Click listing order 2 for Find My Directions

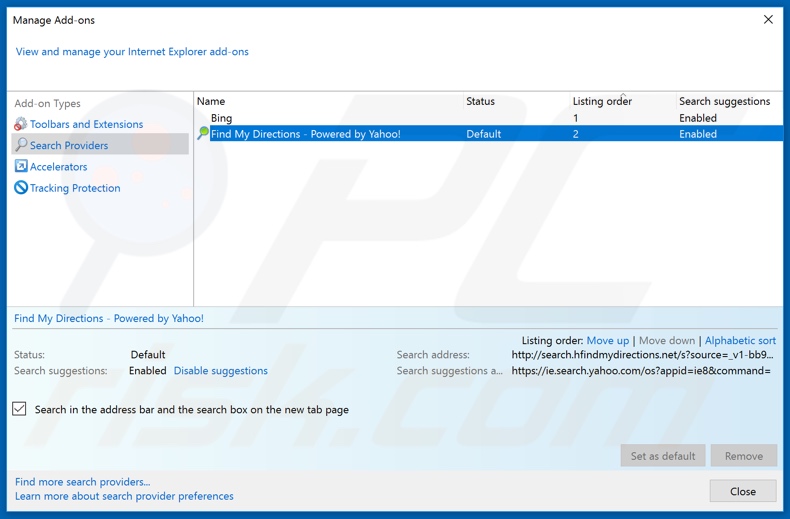[575, 134]
